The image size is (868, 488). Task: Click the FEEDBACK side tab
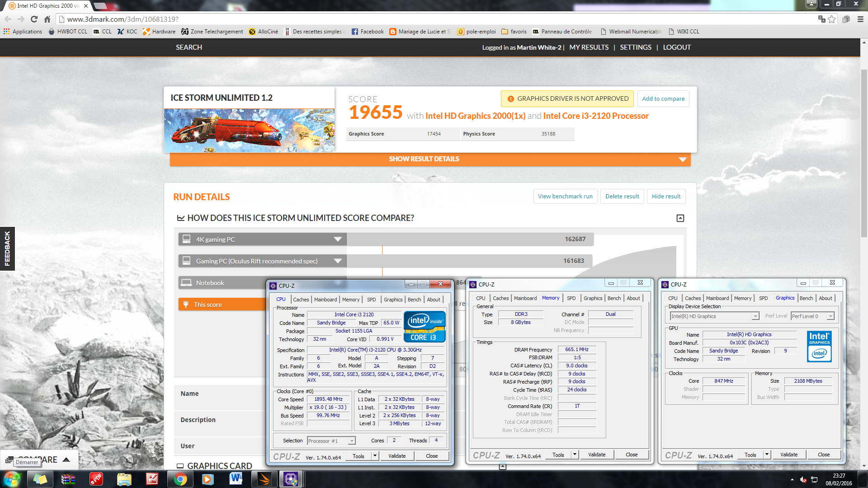coord(7,249)
